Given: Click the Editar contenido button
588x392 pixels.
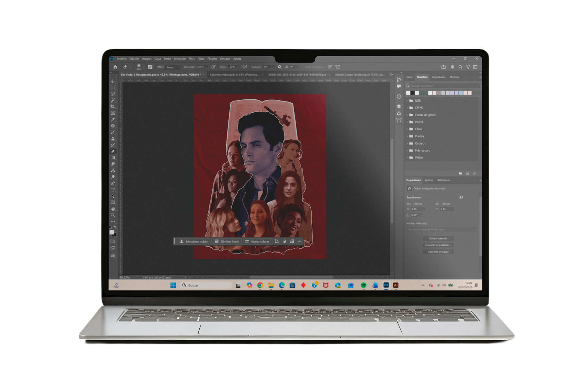Looking at the screenshot, I should point(438,238).
